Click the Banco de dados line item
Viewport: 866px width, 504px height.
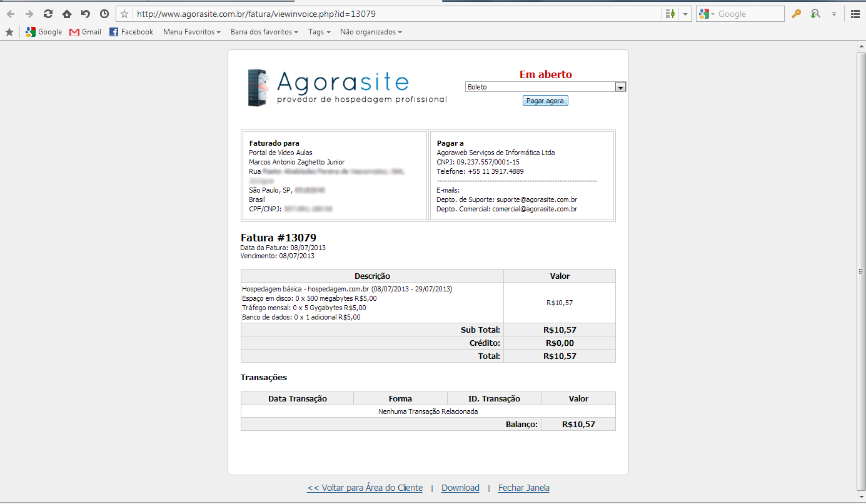tap(301, 317)
